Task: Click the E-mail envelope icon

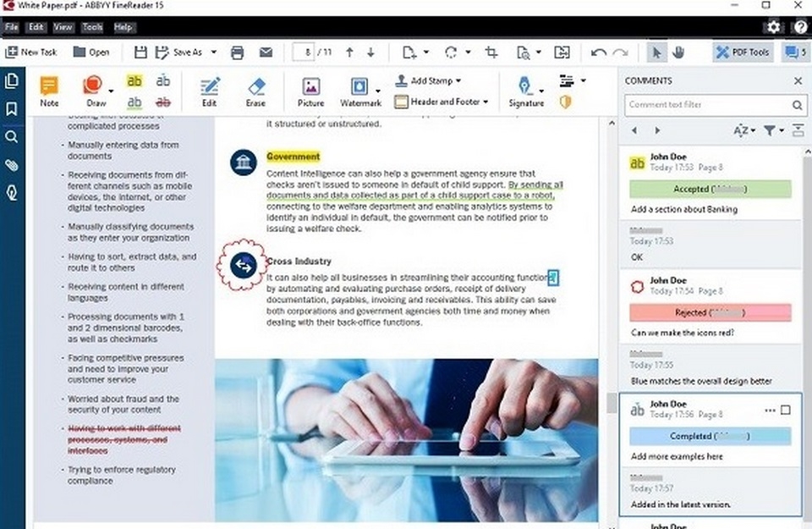Action: click(x=266, y=52)
